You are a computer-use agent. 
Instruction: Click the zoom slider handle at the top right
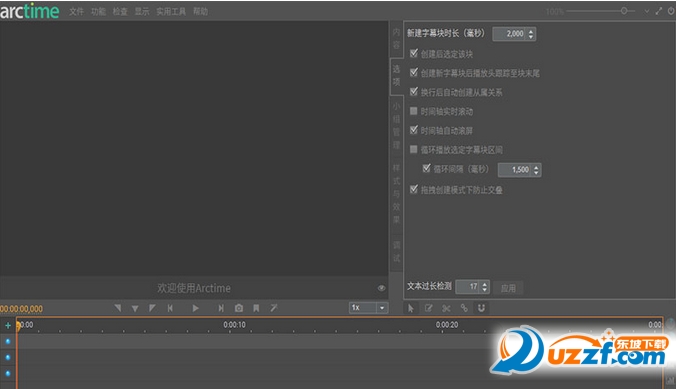(624, 11)
